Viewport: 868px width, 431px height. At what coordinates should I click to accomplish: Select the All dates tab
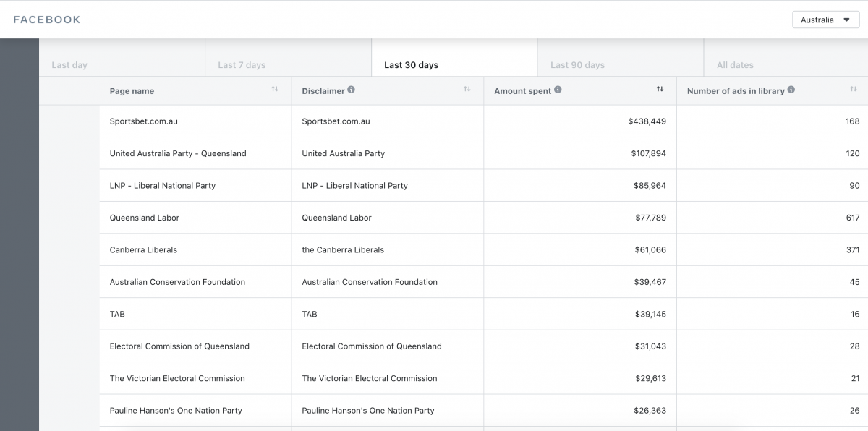[735, 65]
